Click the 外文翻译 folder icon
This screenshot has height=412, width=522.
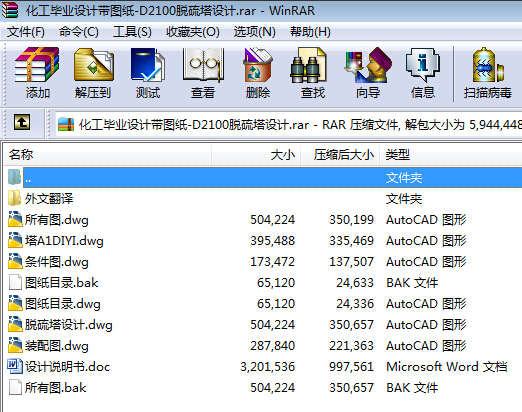click(14, 198)
